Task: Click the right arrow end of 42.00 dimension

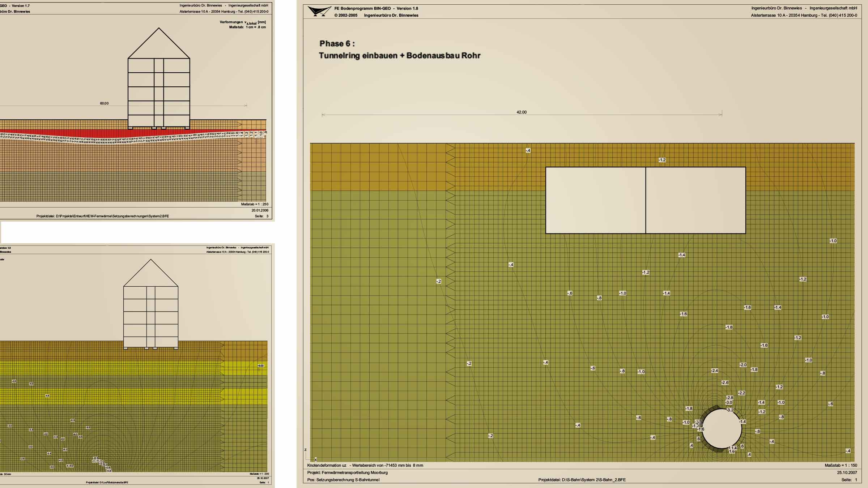Action: (x=721, y=114)
